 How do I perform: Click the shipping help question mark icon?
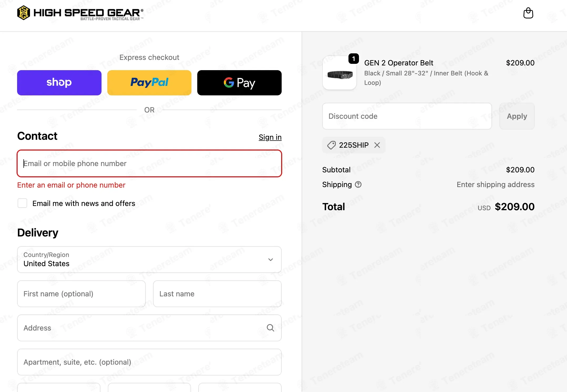coord(358,185)
